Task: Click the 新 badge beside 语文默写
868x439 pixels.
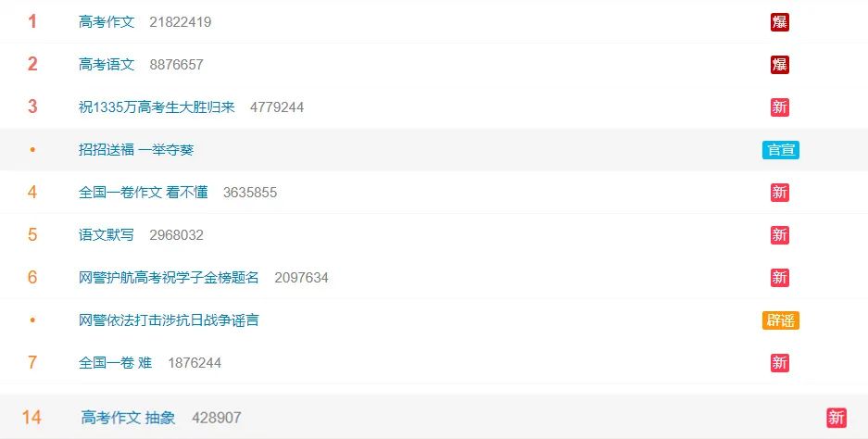Action: tap(779, 235)
